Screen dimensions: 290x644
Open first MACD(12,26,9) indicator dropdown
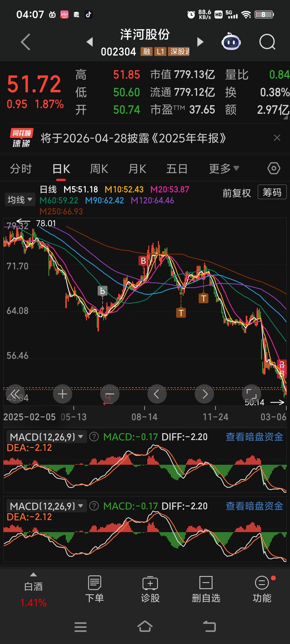tap(46, 437)
